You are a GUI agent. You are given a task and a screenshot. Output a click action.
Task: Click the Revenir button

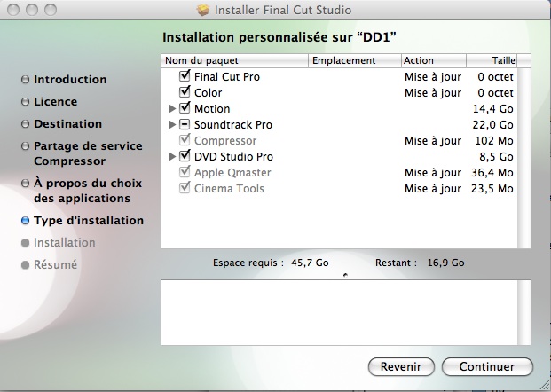(401, 366)
